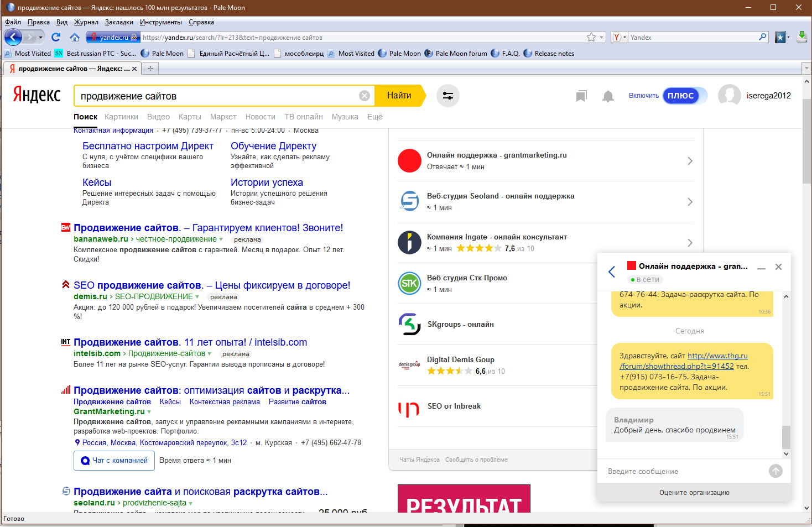The image size is (812, 527).
Task: Open the Release notes bookmark
Action: pos(549,54)
